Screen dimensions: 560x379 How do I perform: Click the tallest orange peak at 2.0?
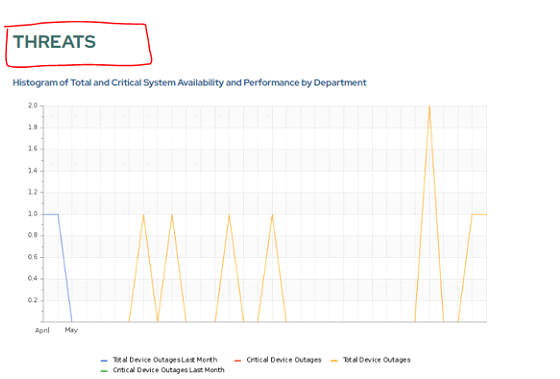pos(429,106)
